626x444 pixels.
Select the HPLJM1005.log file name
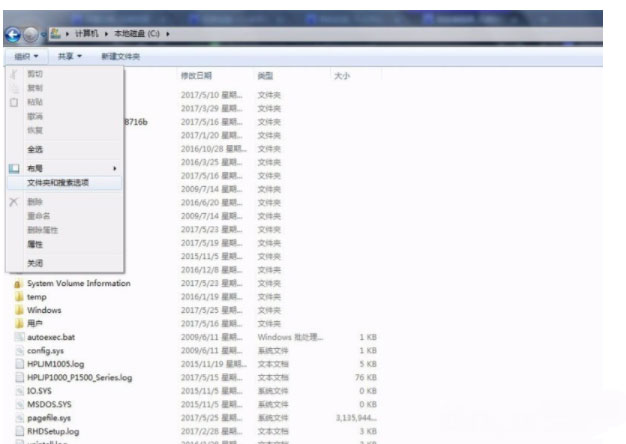(55, 364)
